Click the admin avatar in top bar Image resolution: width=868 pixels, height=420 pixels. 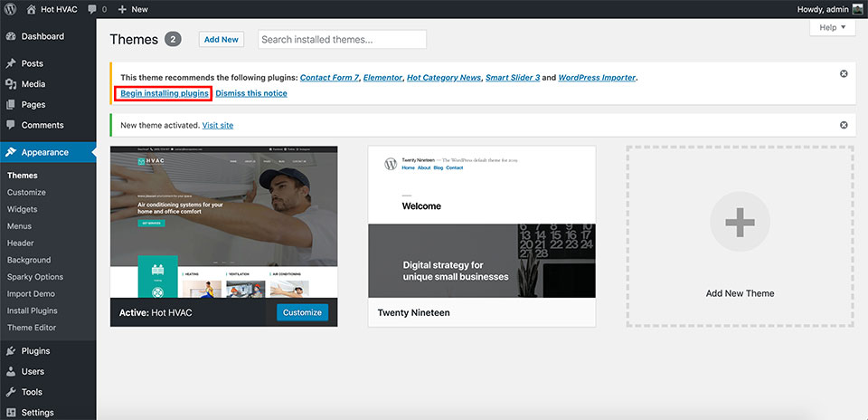(857, 9)
